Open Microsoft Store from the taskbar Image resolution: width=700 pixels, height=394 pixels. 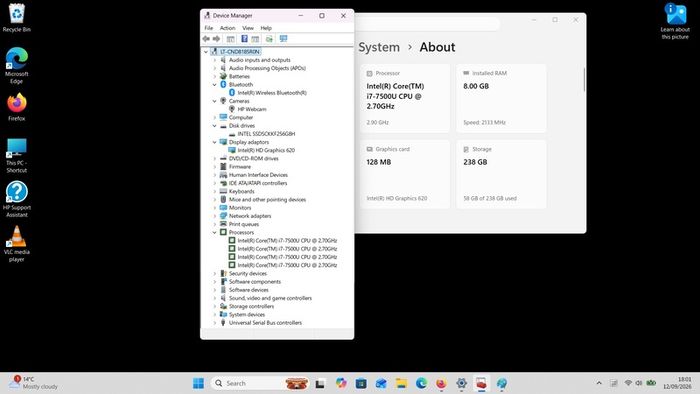pyautogui.click(x=361, y=383)
